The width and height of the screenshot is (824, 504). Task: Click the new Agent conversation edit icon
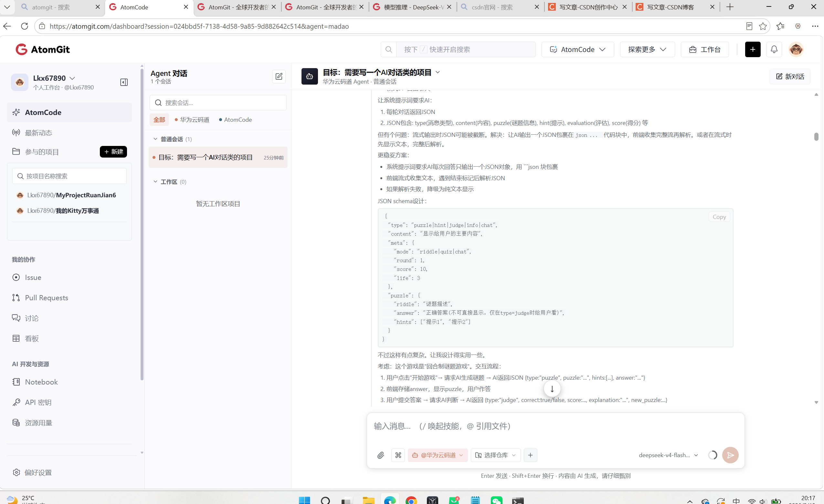coord(279,77)
